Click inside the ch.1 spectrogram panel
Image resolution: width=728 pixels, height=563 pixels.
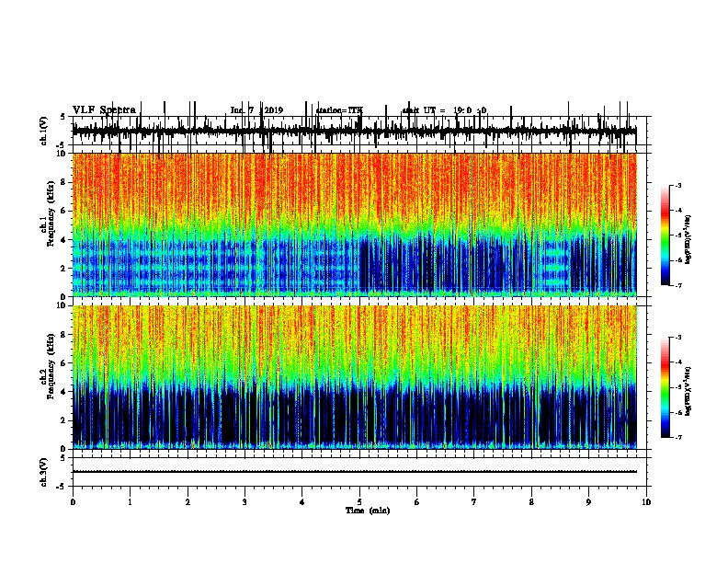[354, 224]
